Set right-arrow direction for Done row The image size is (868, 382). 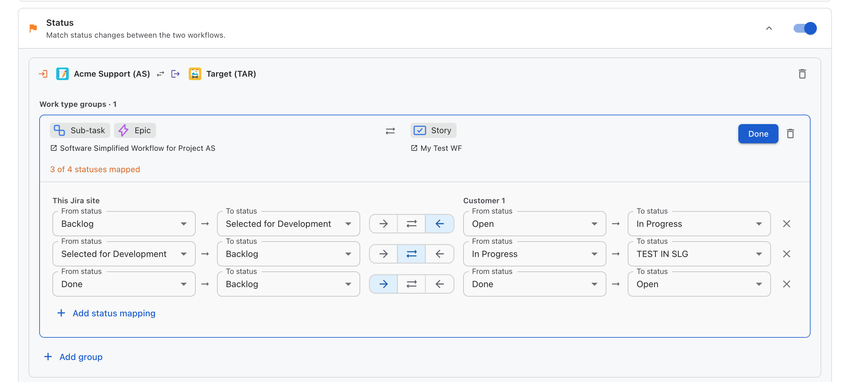[383, 284]
